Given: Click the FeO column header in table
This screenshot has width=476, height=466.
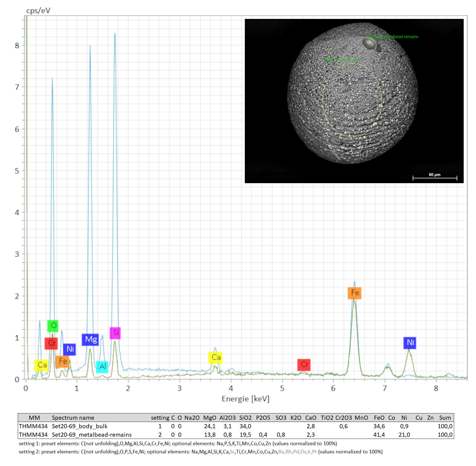Looking at the screenshot, I should [x=379, y=418].
